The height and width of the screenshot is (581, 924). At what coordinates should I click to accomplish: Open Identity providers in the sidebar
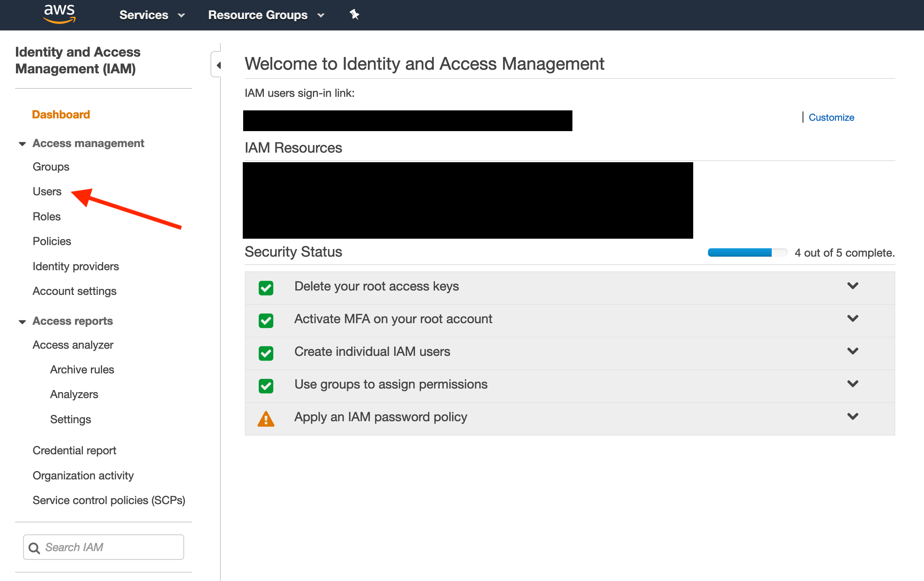[x=76, y=266]
